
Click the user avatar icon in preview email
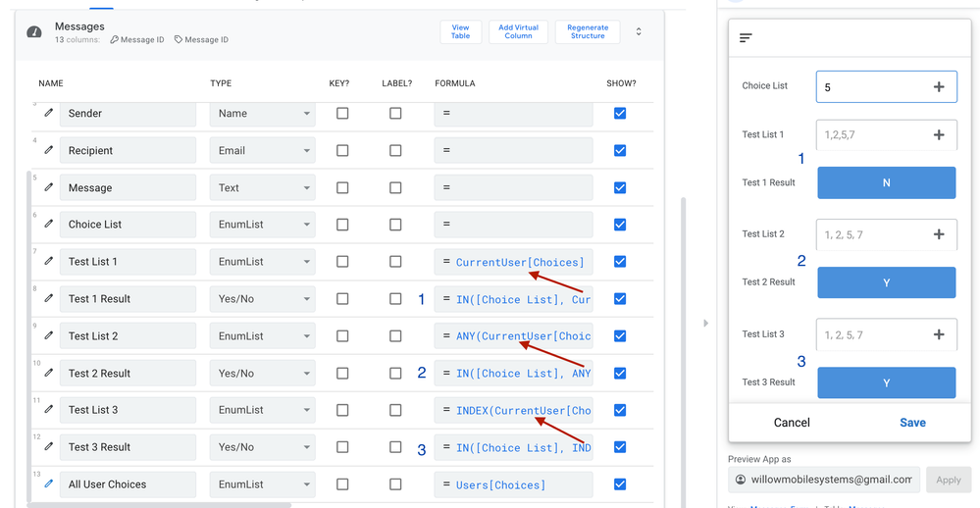pos(740,480)
